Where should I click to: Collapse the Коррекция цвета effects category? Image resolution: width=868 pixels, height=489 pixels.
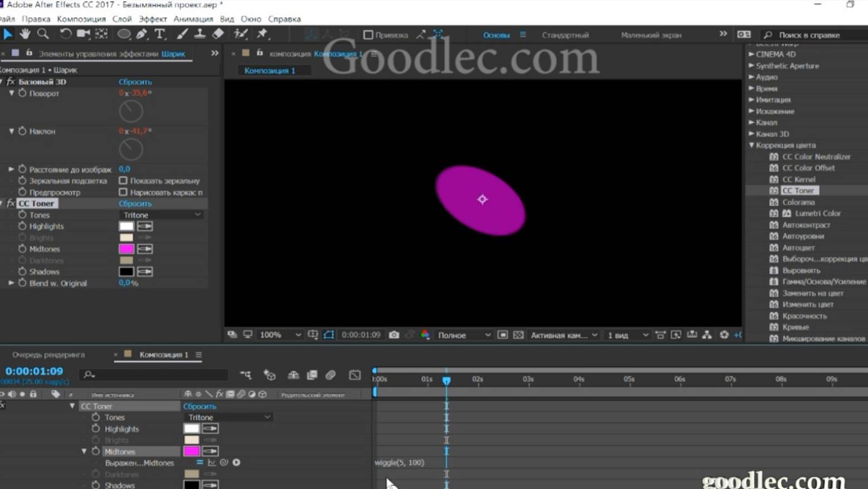[751, 145]
